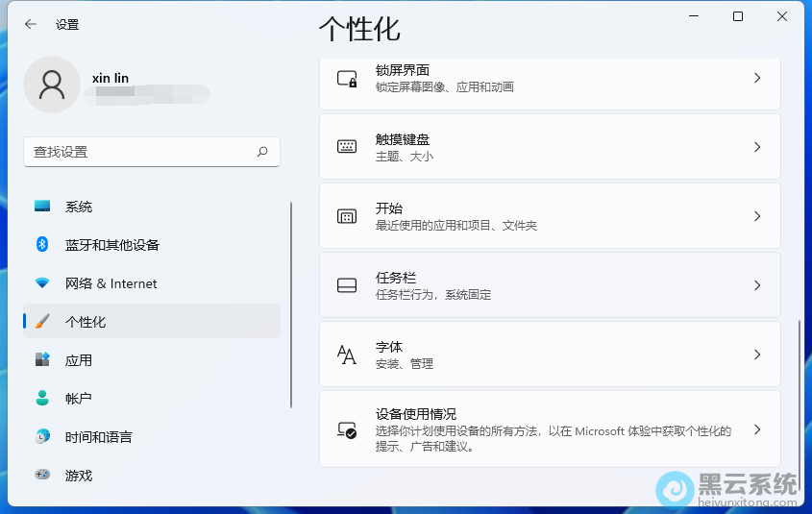Click the Accounts person icon in sidebar

point(42,399)
